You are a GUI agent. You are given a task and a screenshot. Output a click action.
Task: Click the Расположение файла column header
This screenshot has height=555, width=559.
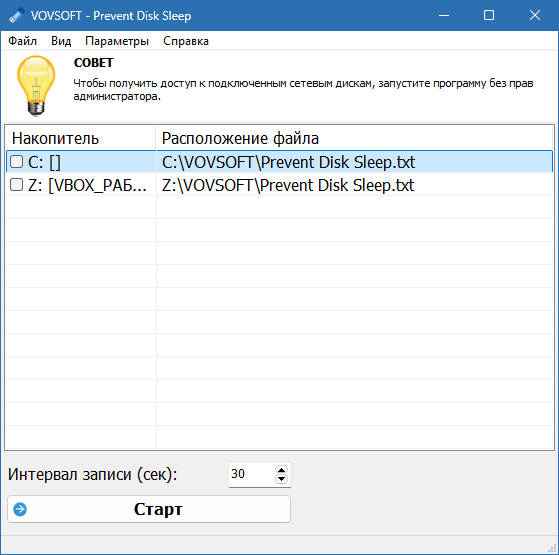coord(354,138)
